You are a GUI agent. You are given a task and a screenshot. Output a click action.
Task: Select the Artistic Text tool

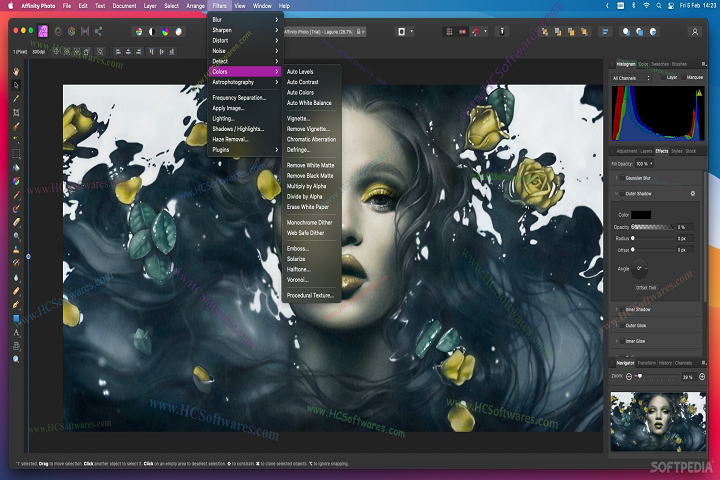pyautogui.click(x=16, y=332)
